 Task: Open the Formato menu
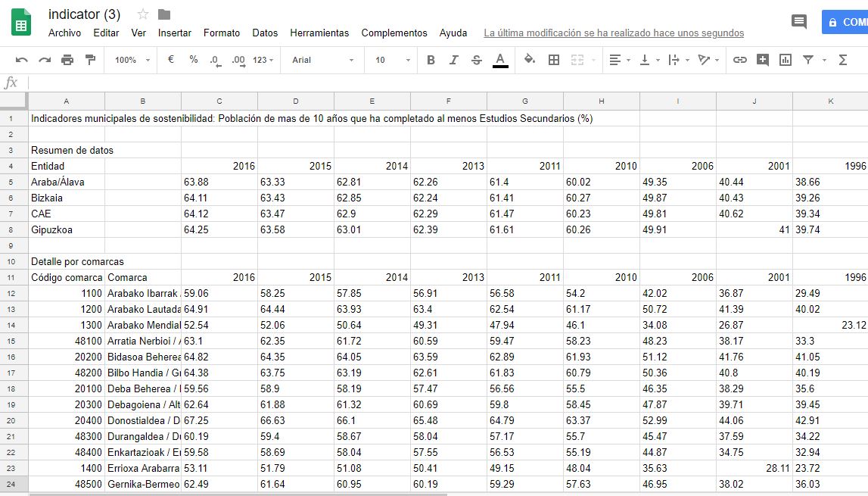click(x=222, y=33)
